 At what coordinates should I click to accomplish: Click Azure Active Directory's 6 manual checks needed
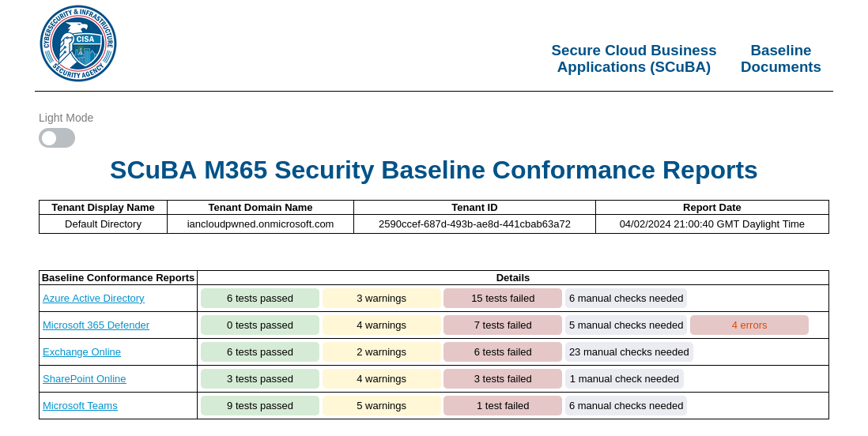(x=626, y=299)
